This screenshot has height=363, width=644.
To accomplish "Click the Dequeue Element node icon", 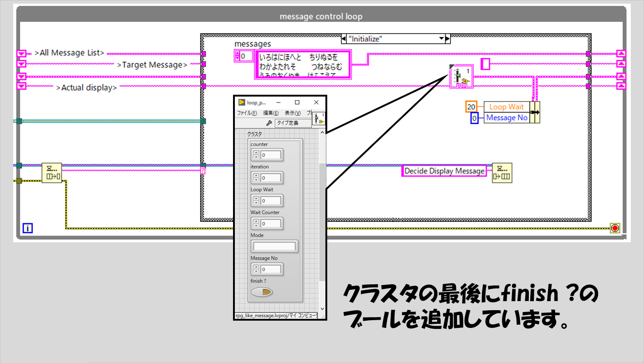I will point(51,173).
